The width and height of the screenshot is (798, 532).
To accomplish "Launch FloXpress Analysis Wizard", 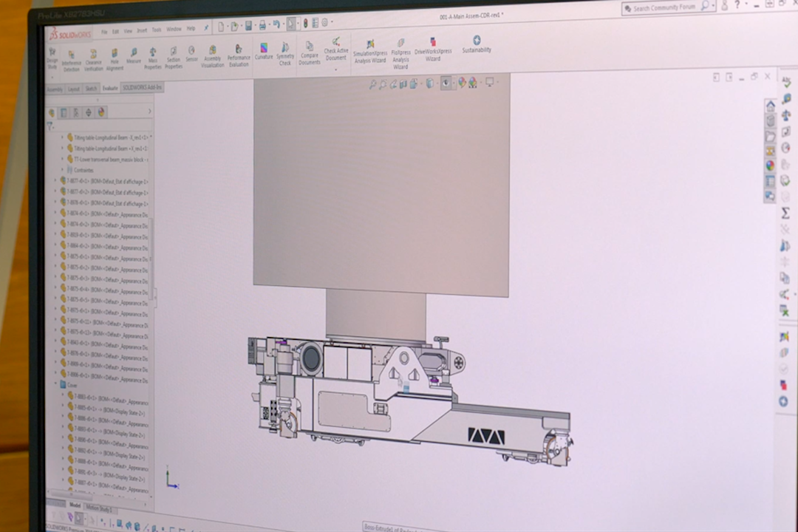I will coord(400,53).
